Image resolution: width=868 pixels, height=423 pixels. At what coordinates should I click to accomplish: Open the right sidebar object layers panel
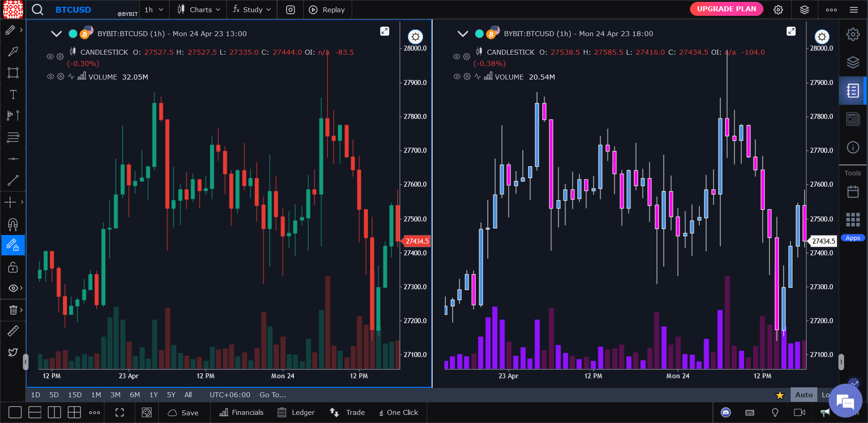click(x=853, y=62)
